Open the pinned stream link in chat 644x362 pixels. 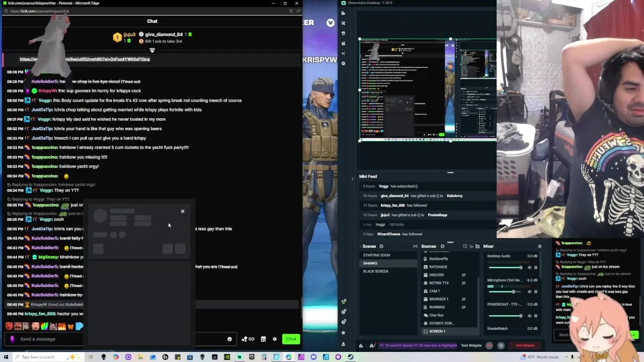85,59
